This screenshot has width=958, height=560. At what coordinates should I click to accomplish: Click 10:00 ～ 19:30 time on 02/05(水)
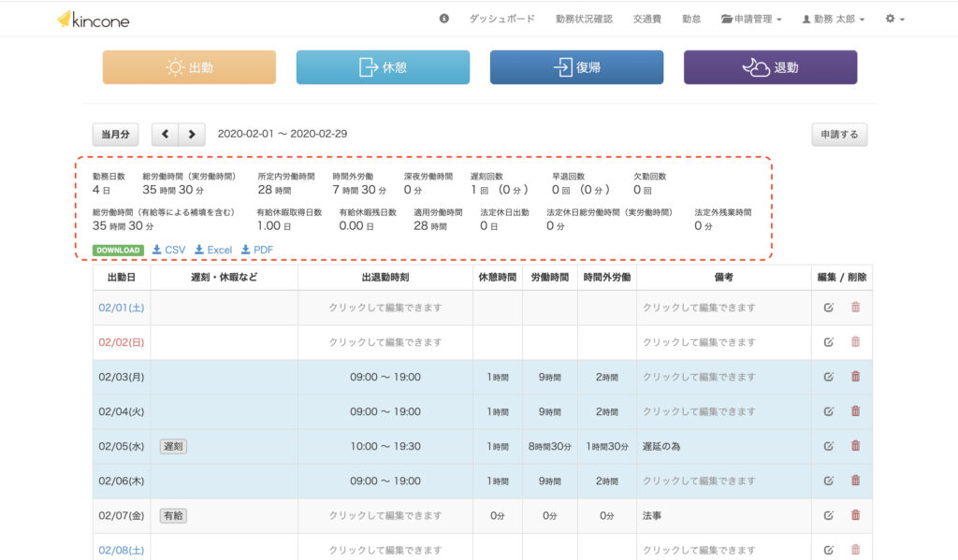coord(385,447)
